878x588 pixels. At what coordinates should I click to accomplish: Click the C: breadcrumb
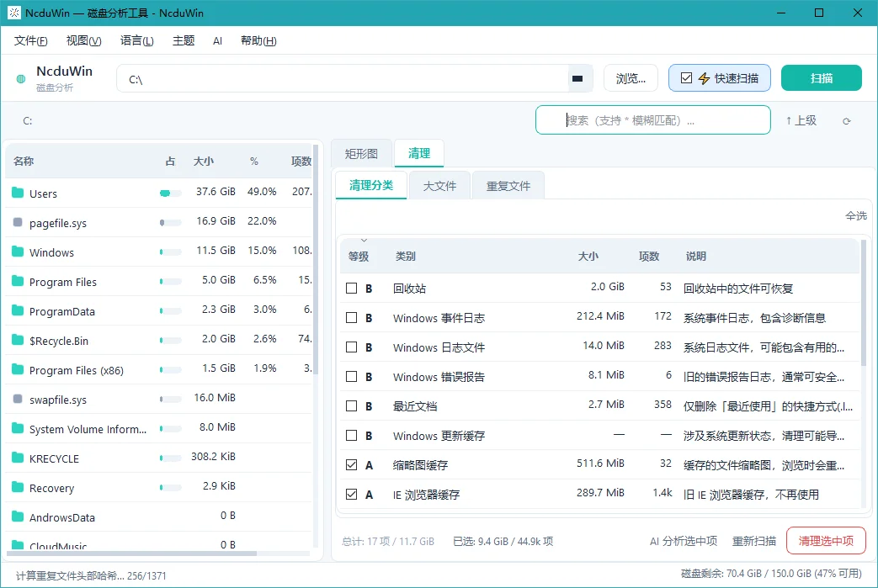pyautogui.click(x=28, y=121)
